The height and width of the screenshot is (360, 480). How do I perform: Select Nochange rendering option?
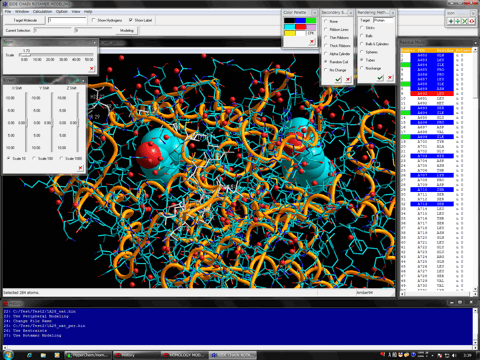click(362, 68)
